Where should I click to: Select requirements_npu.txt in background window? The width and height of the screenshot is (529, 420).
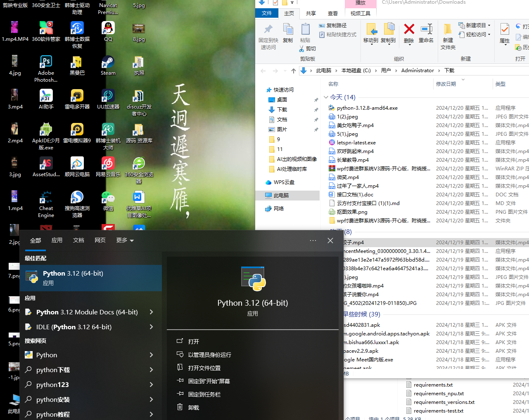pyautogui.click(x=439, y=394)
